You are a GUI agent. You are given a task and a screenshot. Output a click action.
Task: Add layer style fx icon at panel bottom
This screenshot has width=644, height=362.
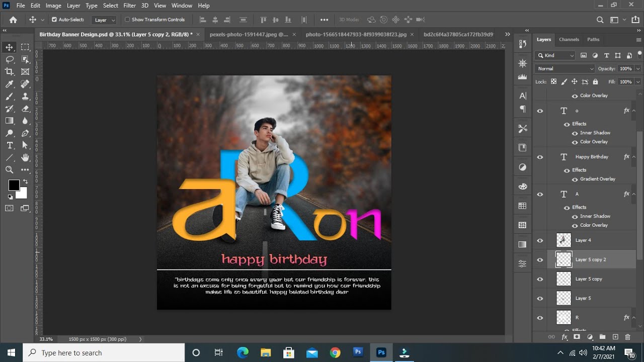(x=565, y=337)
